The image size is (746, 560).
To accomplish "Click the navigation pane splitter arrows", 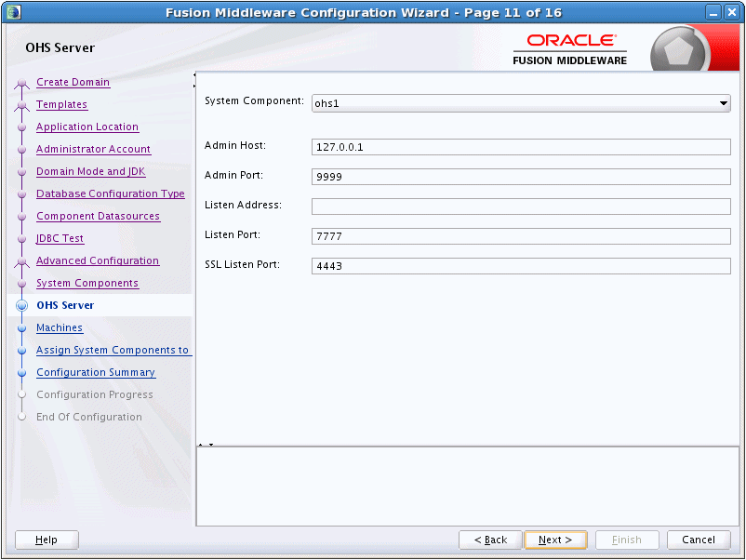I will click(194, 80).
